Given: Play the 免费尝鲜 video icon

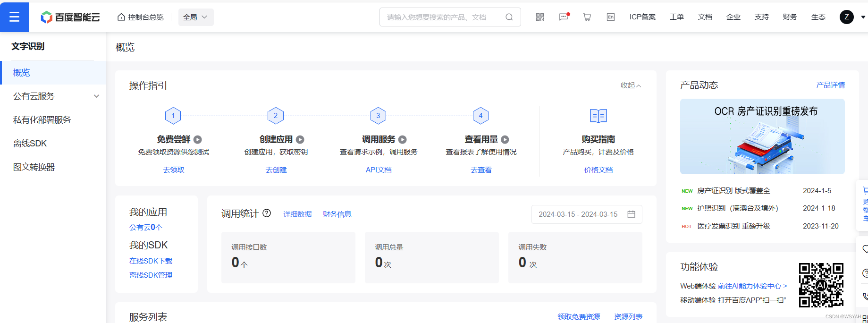Looking at the screenshot, I should [x=198, y=140].
